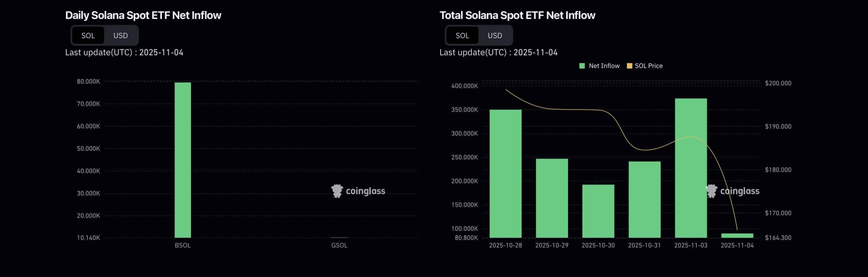The image size is (868, 277).
Task: Click the BSOL label below the bar
Action: [x=183, y=245]
